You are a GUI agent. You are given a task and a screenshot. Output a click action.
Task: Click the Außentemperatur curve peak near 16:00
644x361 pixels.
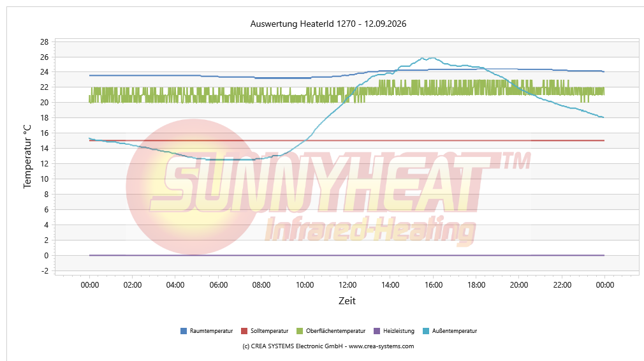(432, 58)
